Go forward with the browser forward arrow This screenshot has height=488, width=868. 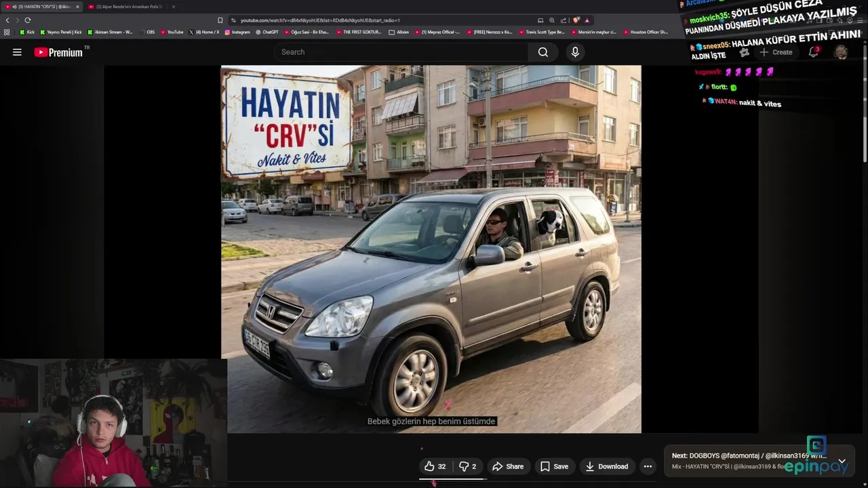(x=17, y=20)
